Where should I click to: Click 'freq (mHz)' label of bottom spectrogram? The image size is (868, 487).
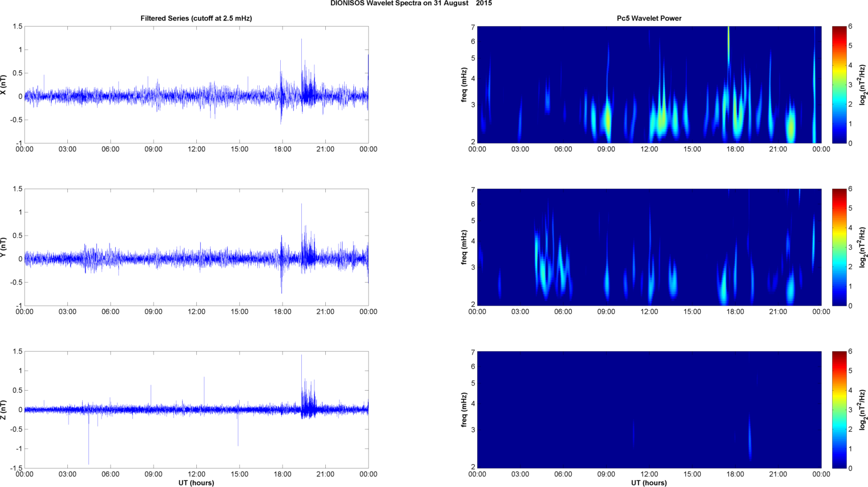[x=465, y=409]
